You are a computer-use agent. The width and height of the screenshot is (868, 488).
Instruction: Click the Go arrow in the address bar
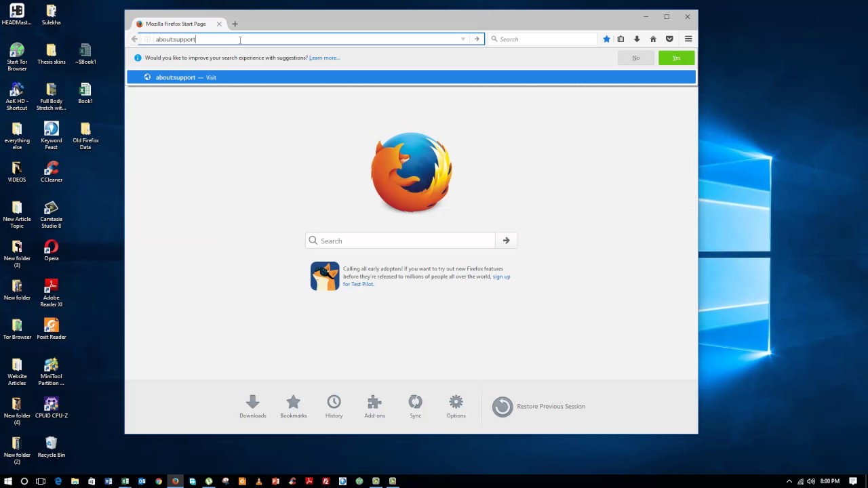(x=477, y=39)
